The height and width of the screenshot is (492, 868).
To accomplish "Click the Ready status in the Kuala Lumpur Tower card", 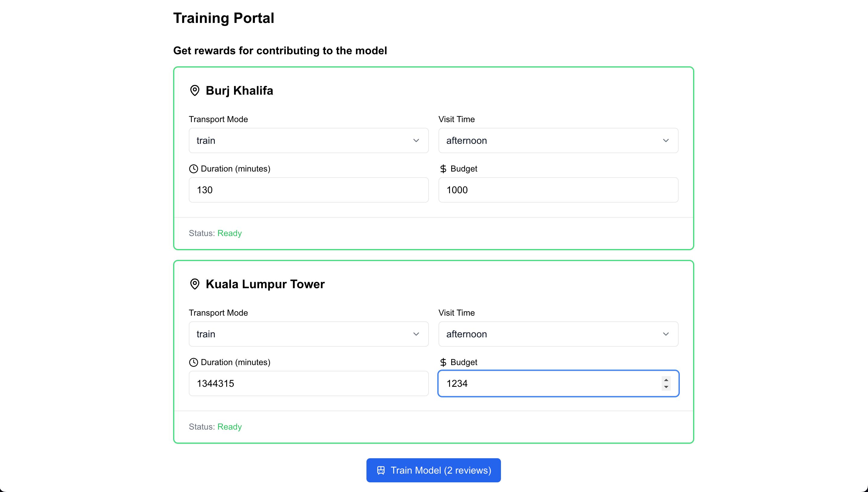I will [x=230, y=427].
